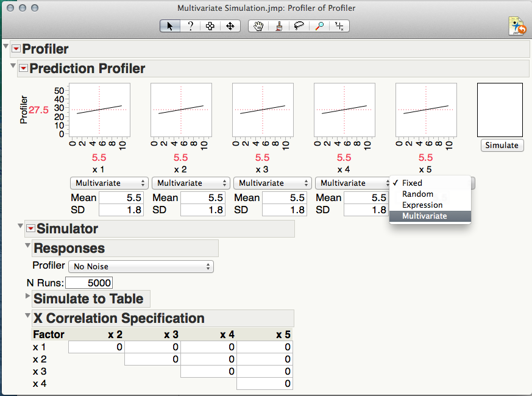Select the Multivariate menu option
The height and width of the screenshot is (396, 532).
click(424, 216)
